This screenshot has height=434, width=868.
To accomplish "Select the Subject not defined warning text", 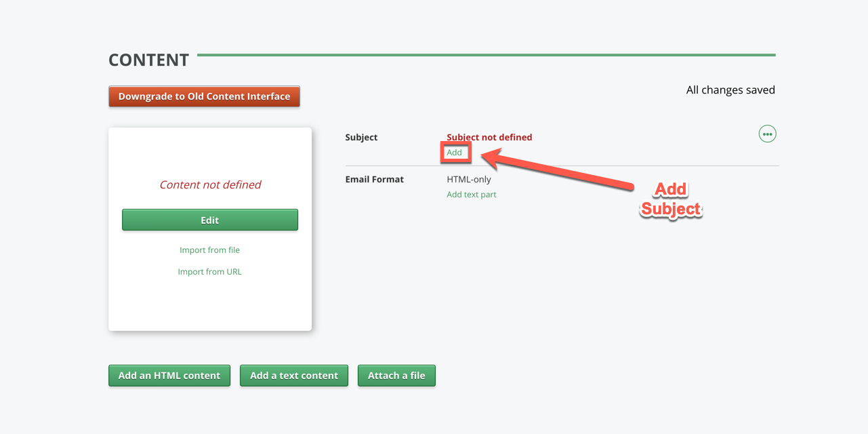I will (489, 137).
